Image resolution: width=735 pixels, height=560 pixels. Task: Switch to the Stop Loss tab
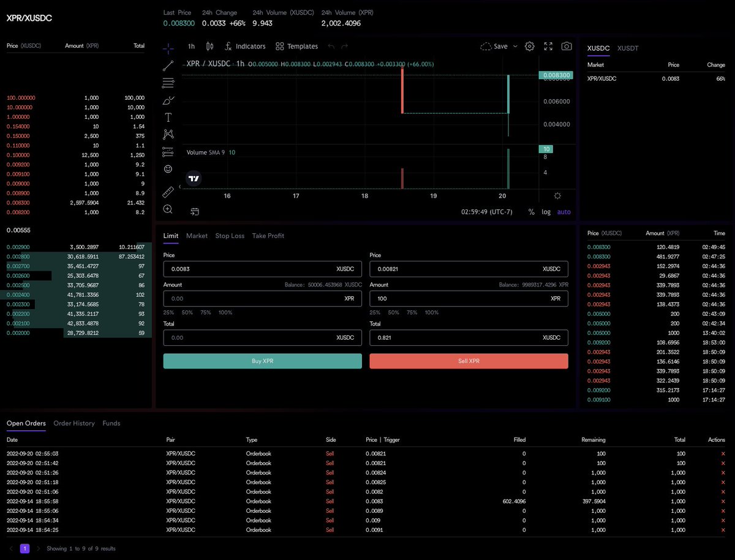230,236
